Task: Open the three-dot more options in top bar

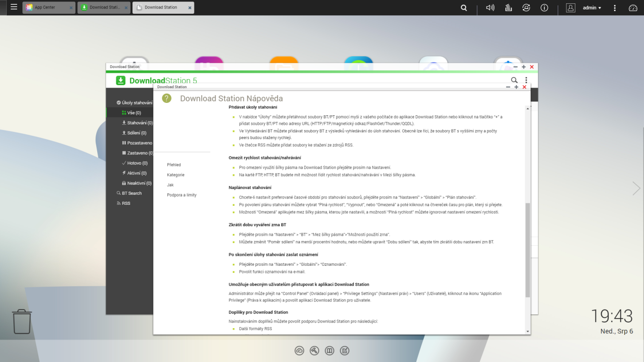Action: tap(615, 8)
